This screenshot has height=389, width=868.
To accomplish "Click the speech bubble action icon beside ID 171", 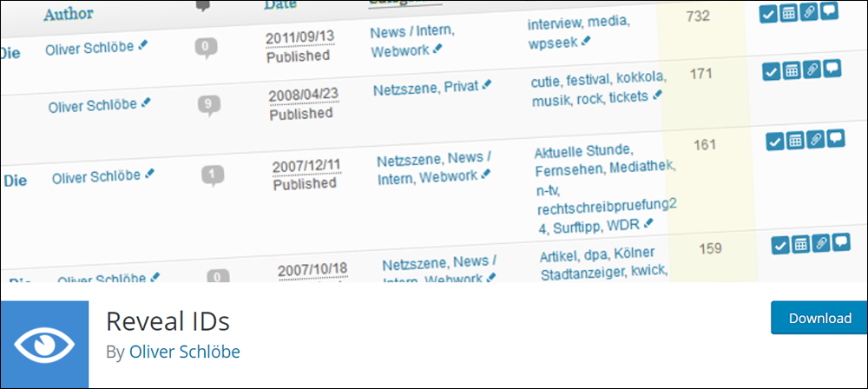I will [832, 69].
